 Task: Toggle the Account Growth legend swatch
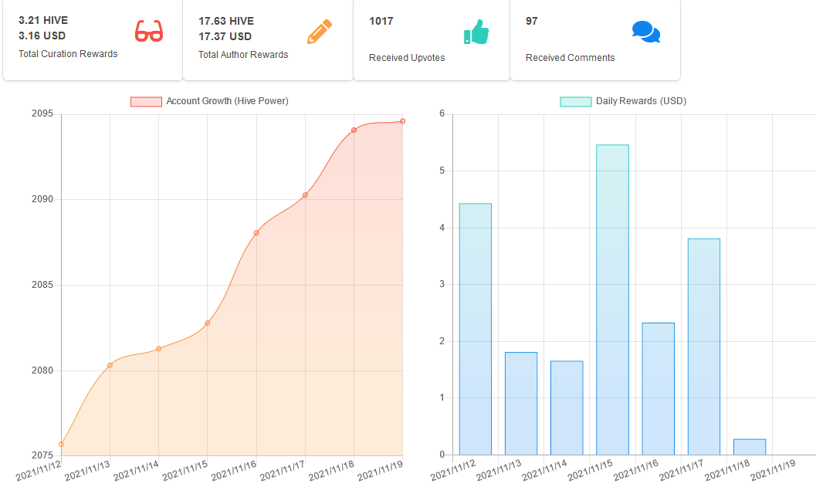pyautogui.click(x=146, y=101)
